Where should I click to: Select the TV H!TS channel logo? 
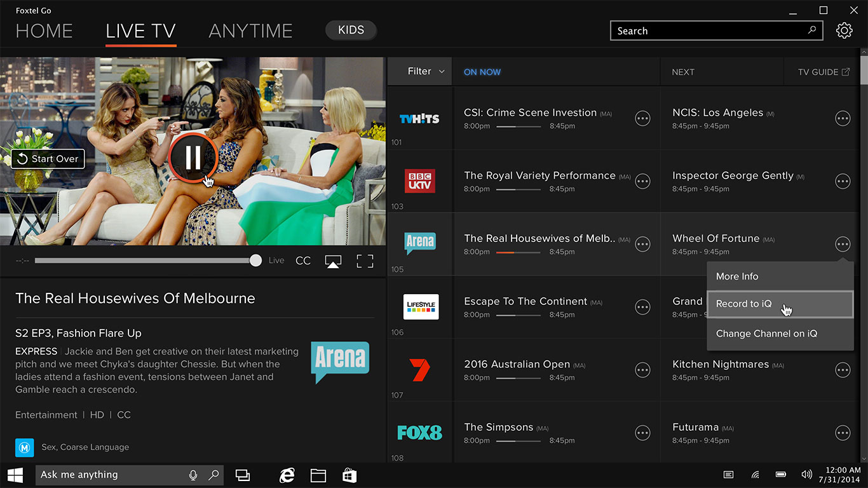pos(419,119)
